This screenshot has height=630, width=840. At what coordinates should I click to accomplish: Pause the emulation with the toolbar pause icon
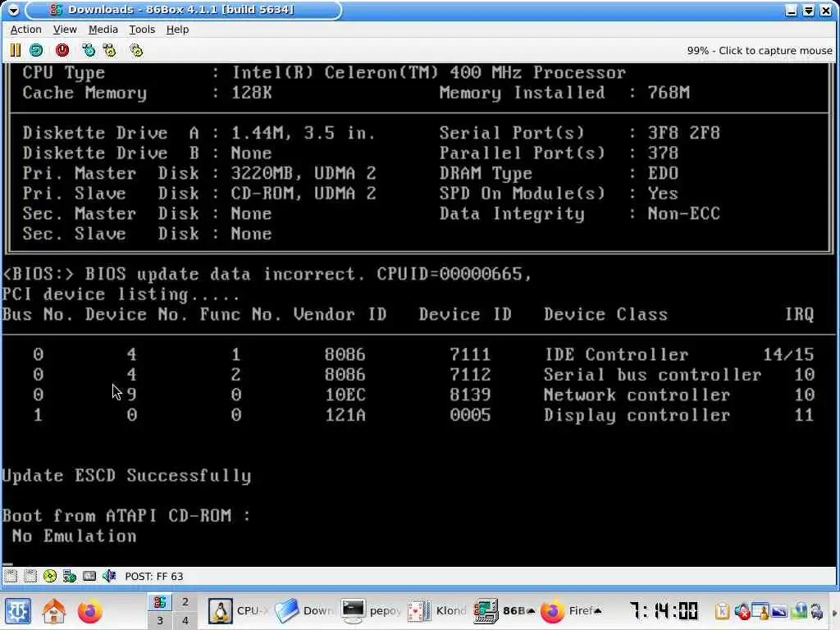point(15,50)
